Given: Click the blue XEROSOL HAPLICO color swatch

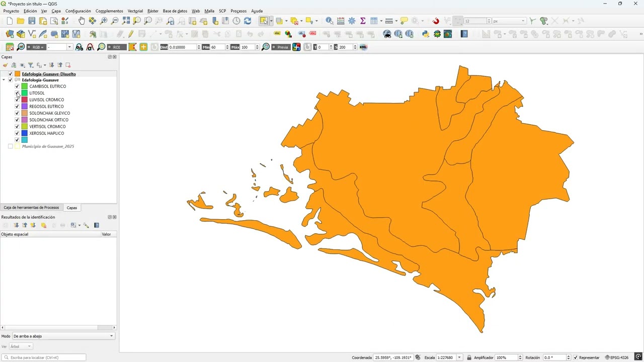Looking at the screenshot, I should point(24,133).
